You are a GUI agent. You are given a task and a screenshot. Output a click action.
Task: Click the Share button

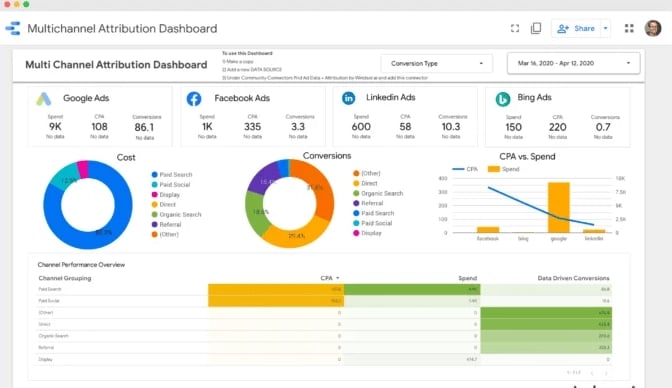pos(576,28)
